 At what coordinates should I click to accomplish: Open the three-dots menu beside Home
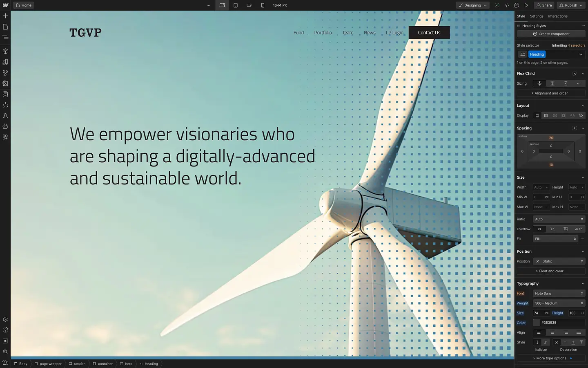[x=209, y=5]
